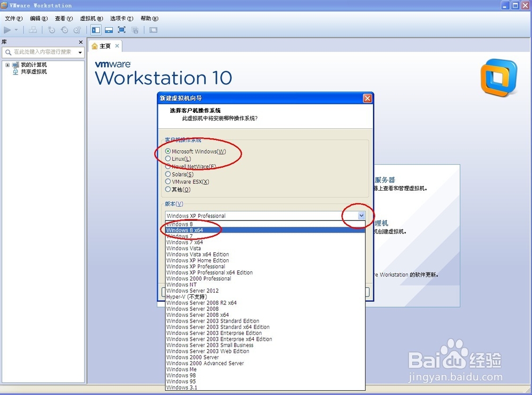Choose Windows 8 x64 from the list
Image resolution: width=532 pixels, height=395 pixels.
tap(265, 230)
